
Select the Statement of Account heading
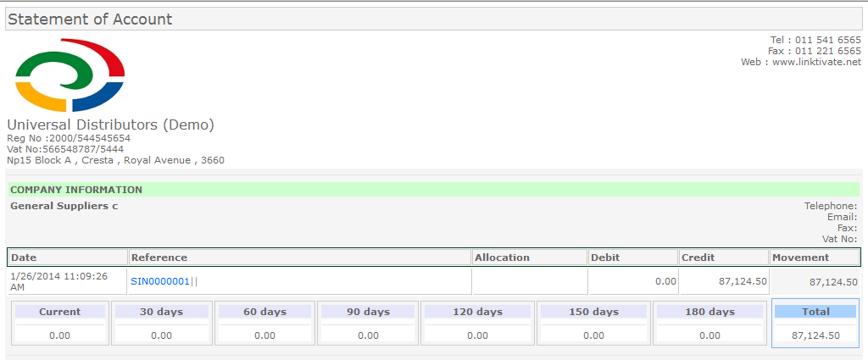[x=90, y=19]
